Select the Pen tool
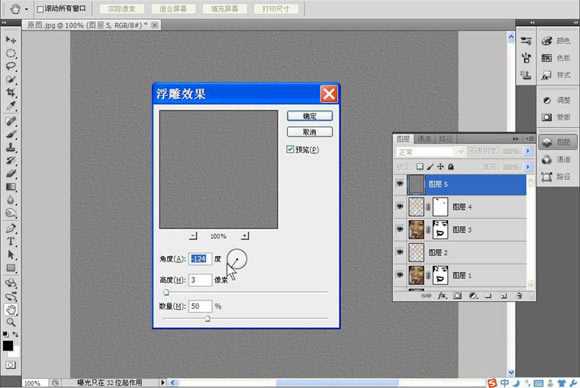 tap(11, 228)
